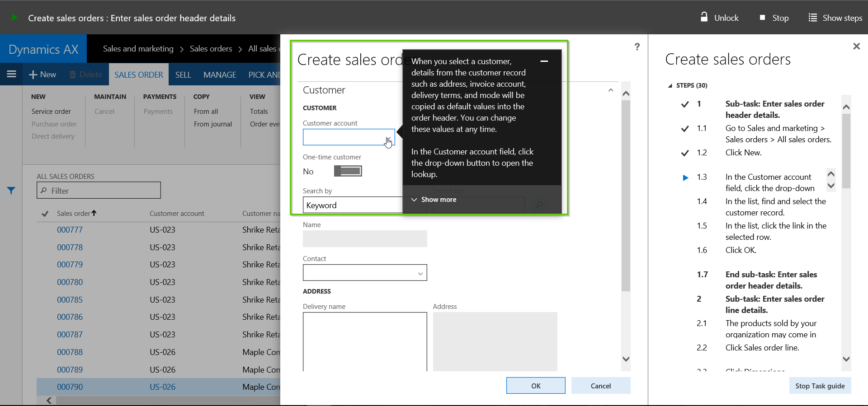Expand the Contact drop-down list

coord(420,273)
